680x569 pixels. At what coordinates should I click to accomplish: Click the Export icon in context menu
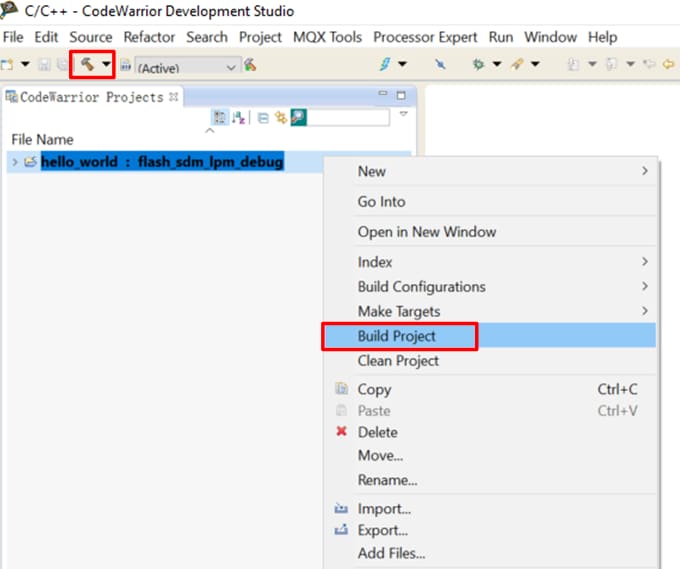point(341,530)
